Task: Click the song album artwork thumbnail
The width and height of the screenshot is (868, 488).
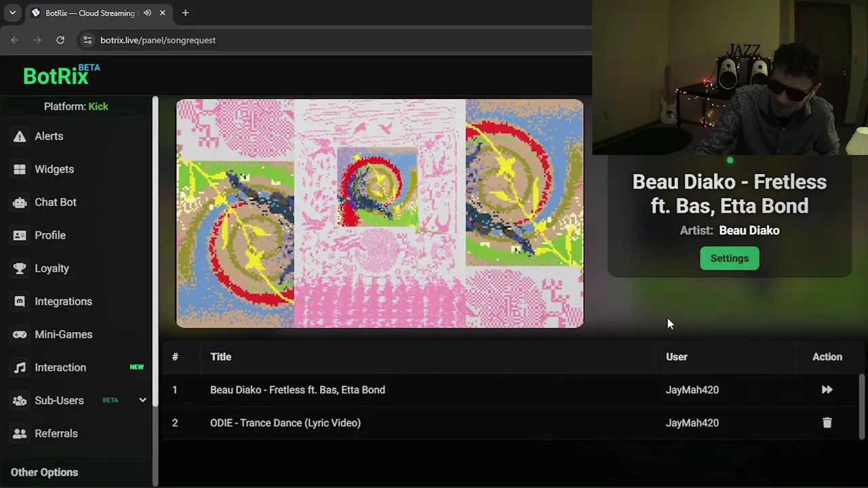Action: tap(380, 213)
